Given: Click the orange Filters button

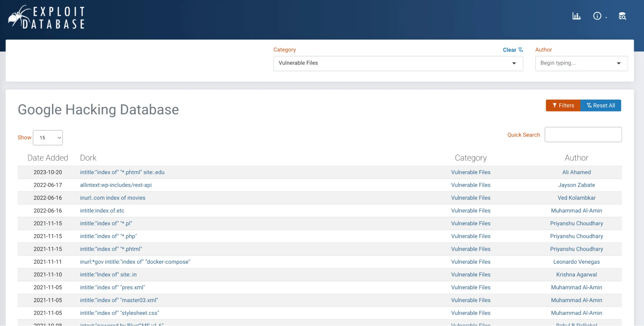Looking at the screenshot, I should click(x=563, y=106).
